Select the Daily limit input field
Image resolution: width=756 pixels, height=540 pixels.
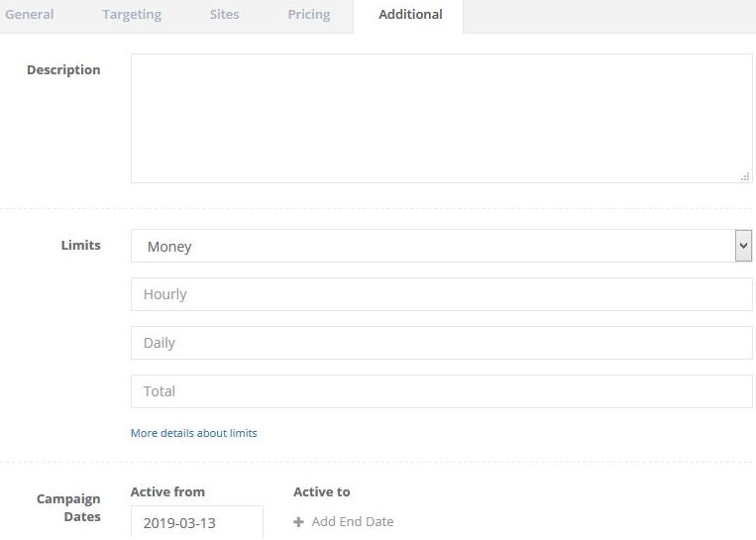tap(441, 343)
